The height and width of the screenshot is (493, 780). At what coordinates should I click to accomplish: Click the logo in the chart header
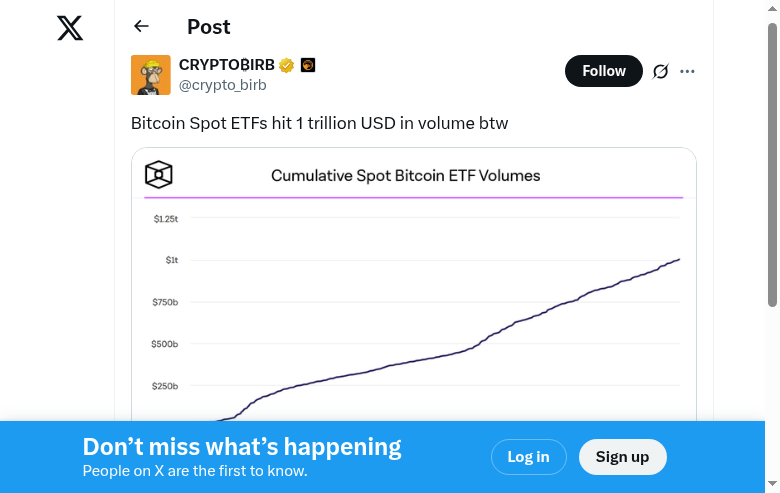coord(159,176)
